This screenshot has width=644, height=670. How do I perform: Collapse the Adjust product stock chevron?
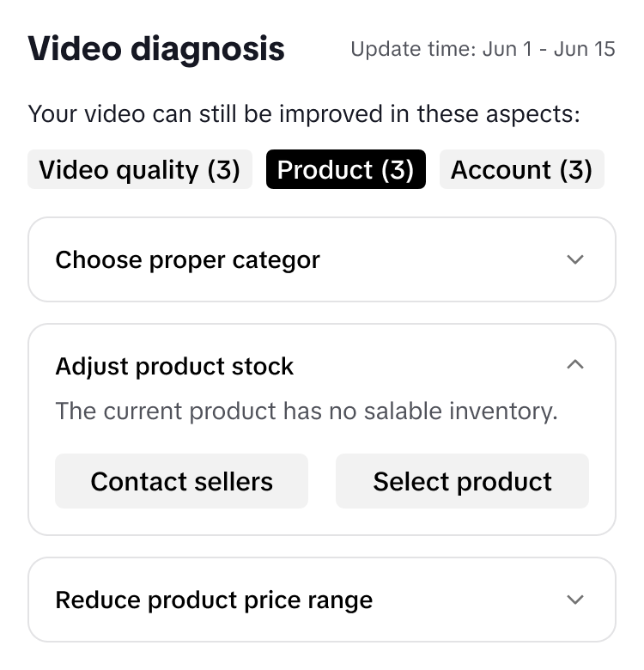[x=575, y=365]
